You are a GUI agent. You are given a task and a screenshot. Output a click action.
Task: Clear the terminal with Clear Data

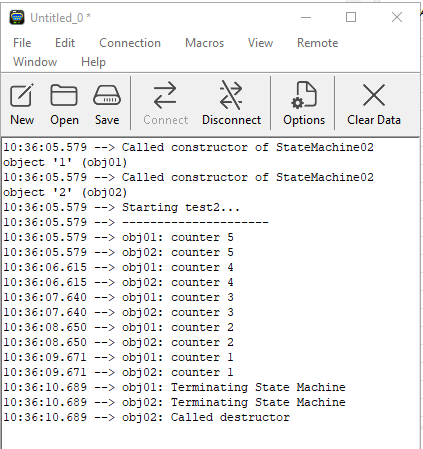pyautogui.click(x=374, y=104)
